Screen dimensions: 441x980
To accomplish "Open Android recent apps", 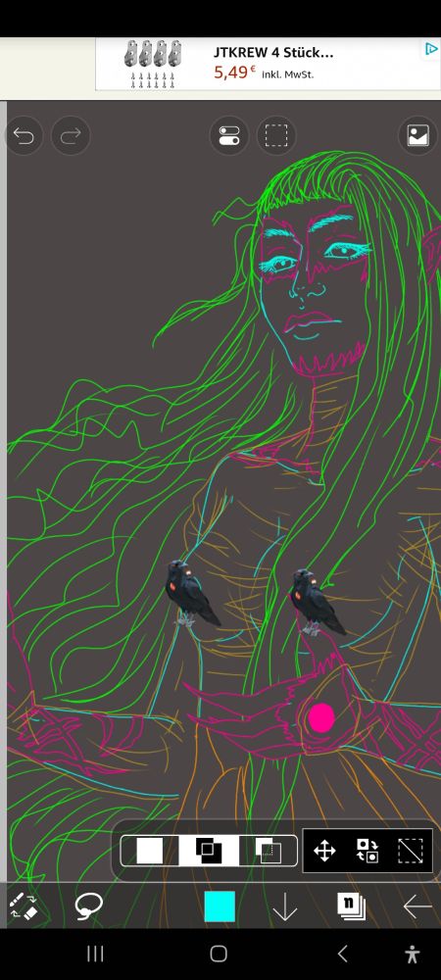I will tap(95, 954).
